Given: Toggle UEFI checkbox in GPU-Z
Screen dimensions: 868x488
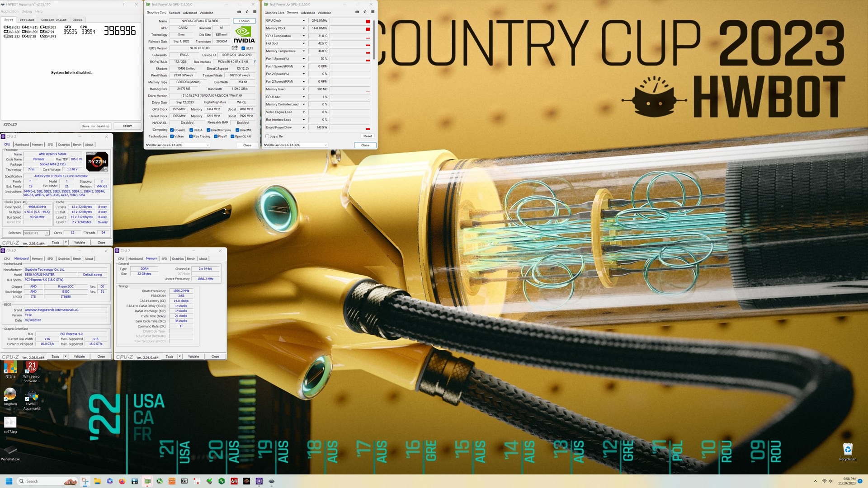Looking at the screenshot, I should [243, 48].
